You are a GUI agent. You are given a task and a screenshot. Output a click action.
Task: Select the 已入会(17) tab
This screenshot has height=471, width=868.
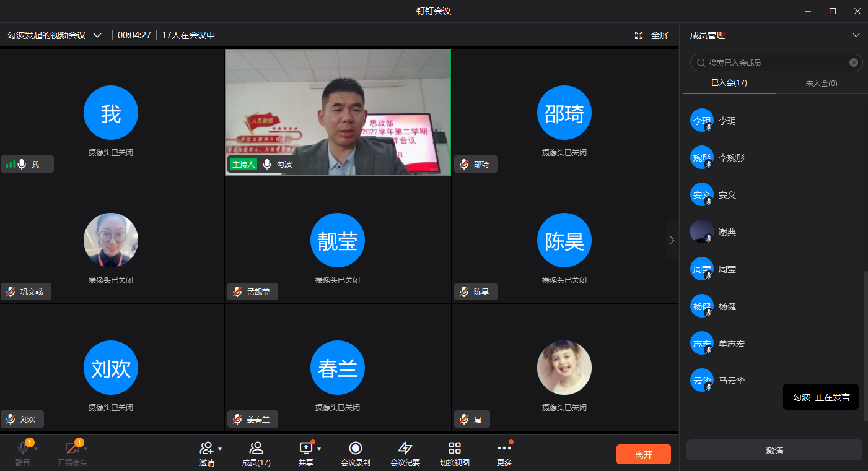[729, 83]
